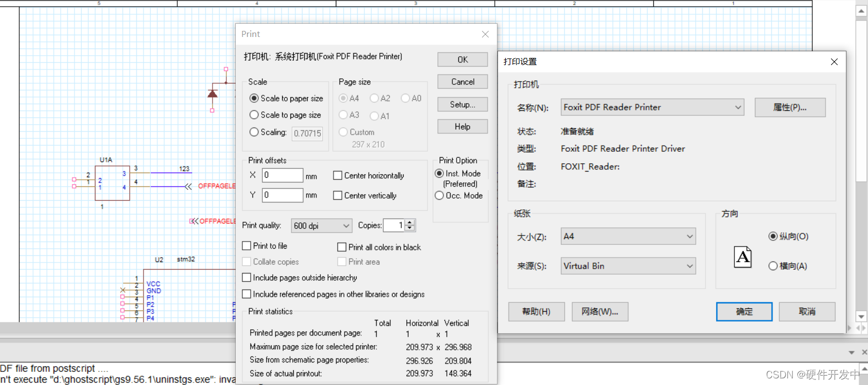Click the page orientation preview icon
Screen dimensions: 868x385
point(743,257)
